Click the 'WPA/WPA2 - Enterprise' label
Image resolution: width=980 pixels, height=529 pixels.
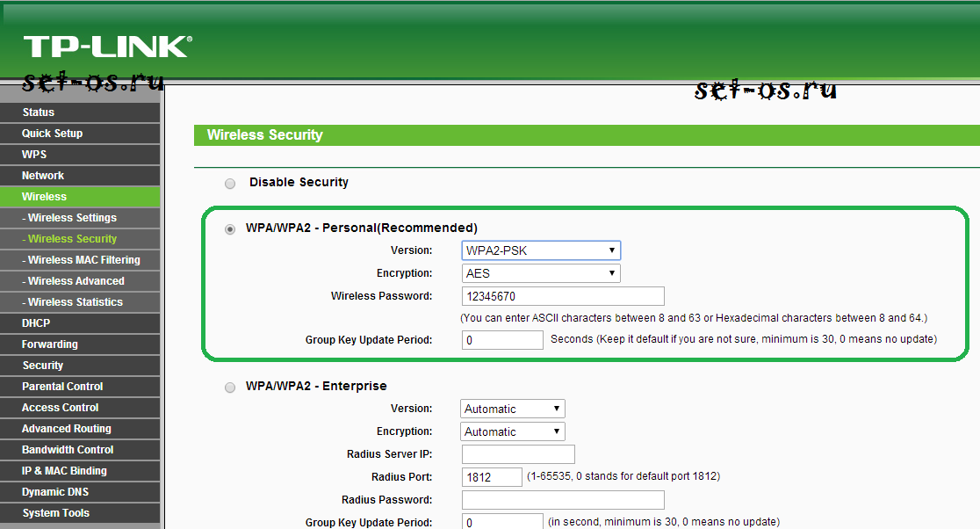(x=316, y=386)
